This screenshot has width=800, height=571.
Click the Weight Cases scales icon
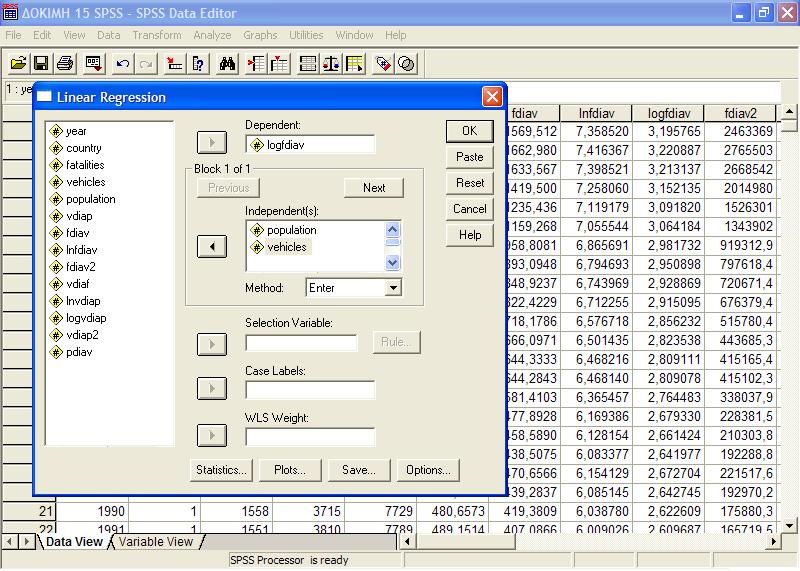point(331,64)
